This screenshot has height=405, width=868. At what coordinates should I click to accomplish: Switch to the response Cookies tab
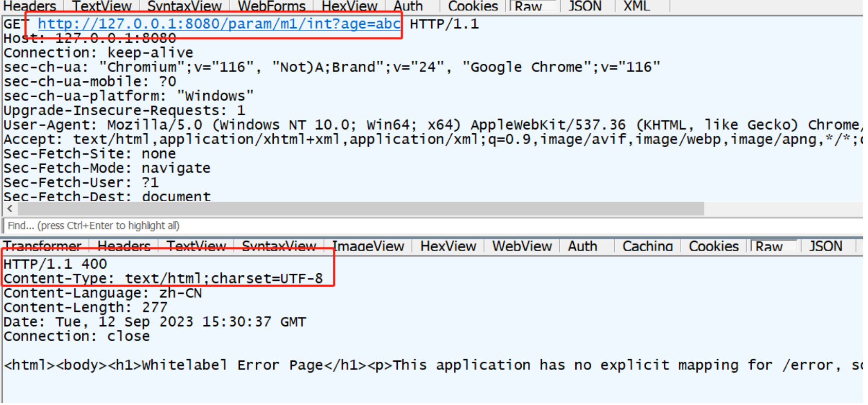pyautogui.click(x=714, y=246)
